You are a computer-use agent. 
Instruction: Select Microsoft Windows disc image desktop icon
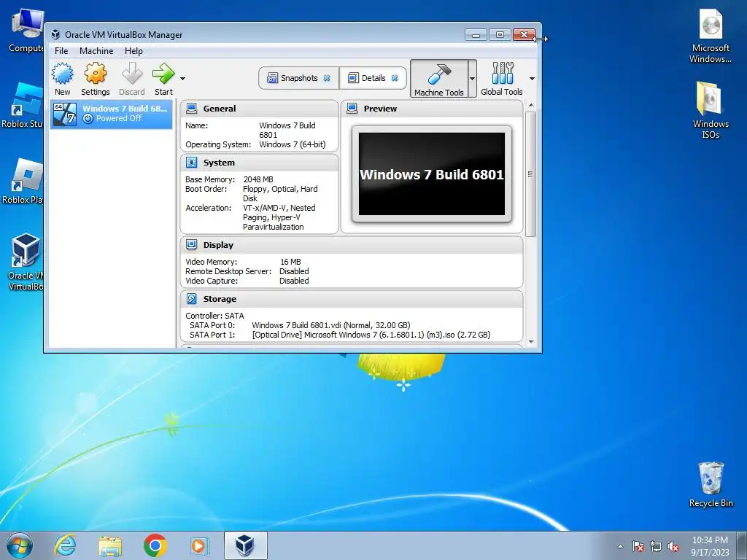coord(711,36)
